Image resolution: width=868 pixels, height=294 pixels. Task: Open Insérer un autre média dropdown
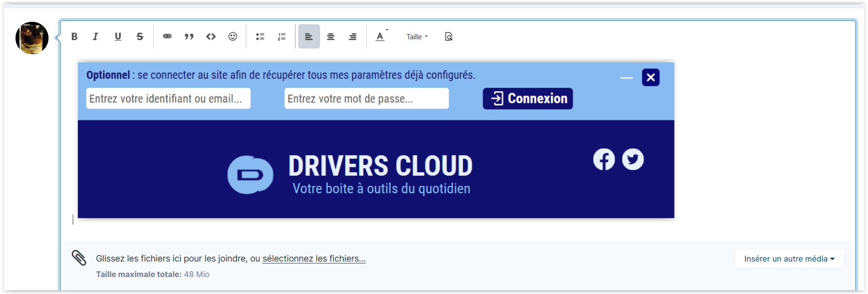click(789, 259)
